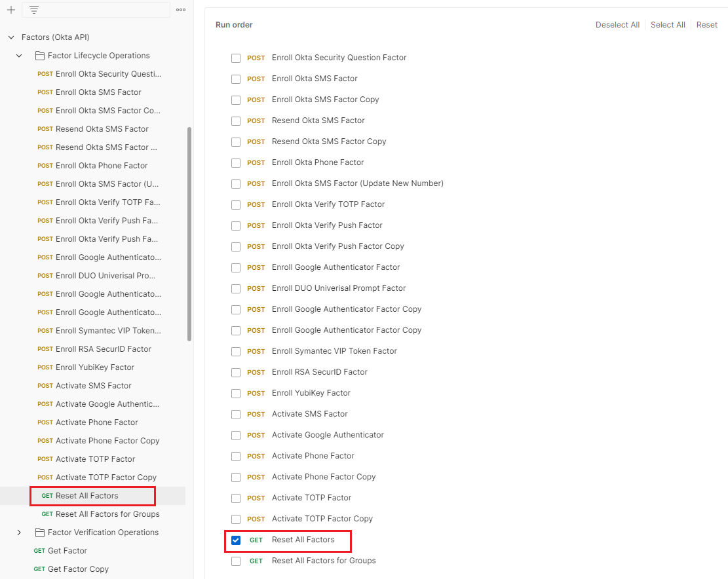
Task: Open the three-dots options menu in sidebar
Action: (181, 10)
